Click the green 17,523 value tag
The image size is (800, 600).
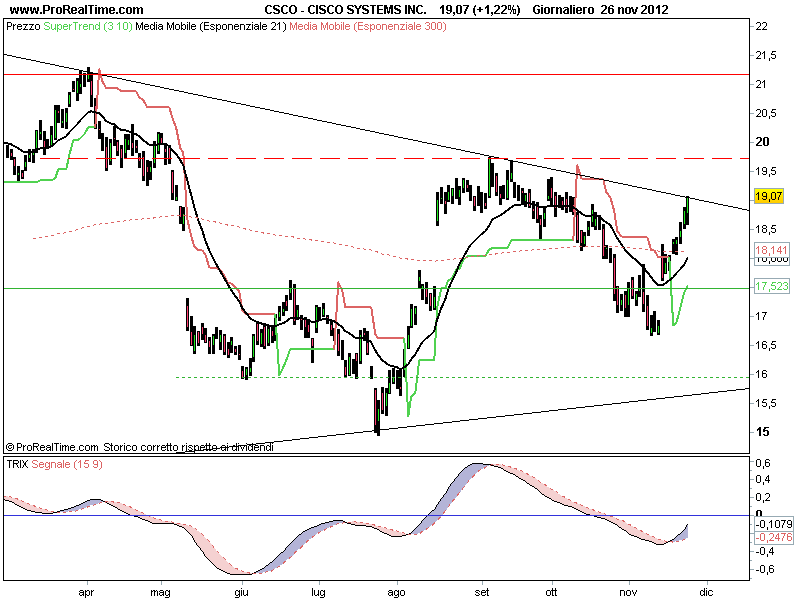click(x=771, y=286)
